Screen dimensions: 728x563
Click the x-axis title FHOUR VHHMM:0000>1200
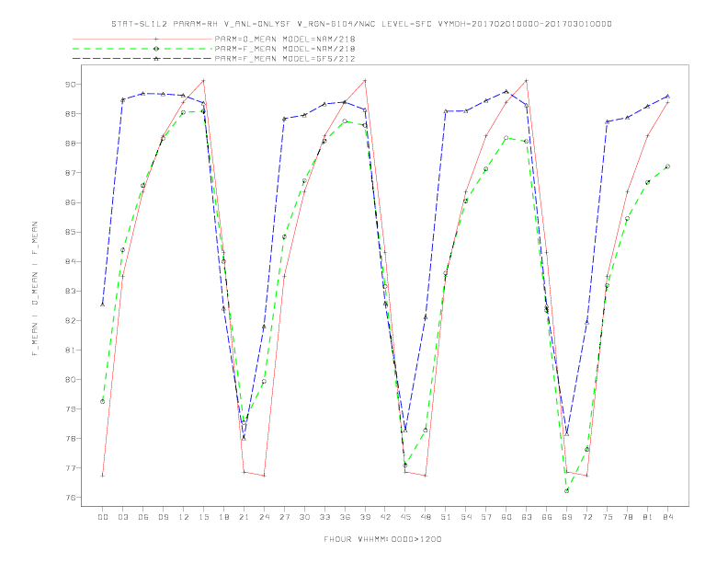[383, 539]
